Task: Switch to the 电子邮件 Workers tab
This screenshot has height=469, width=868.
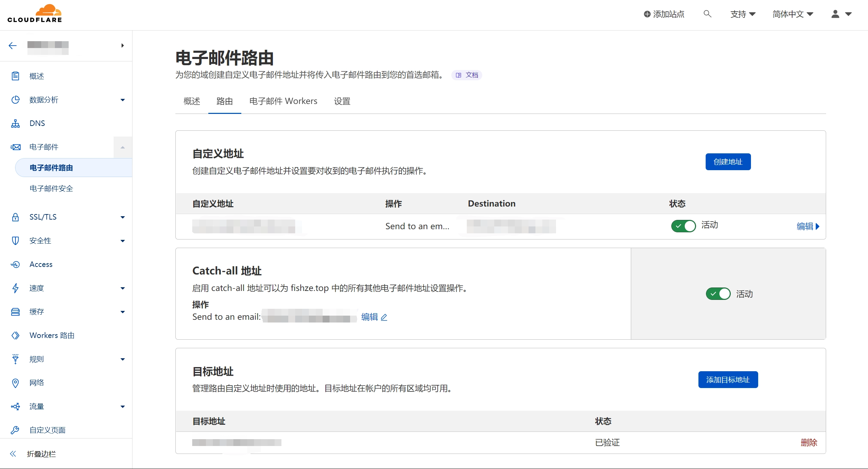Action: tap(283, 101)
